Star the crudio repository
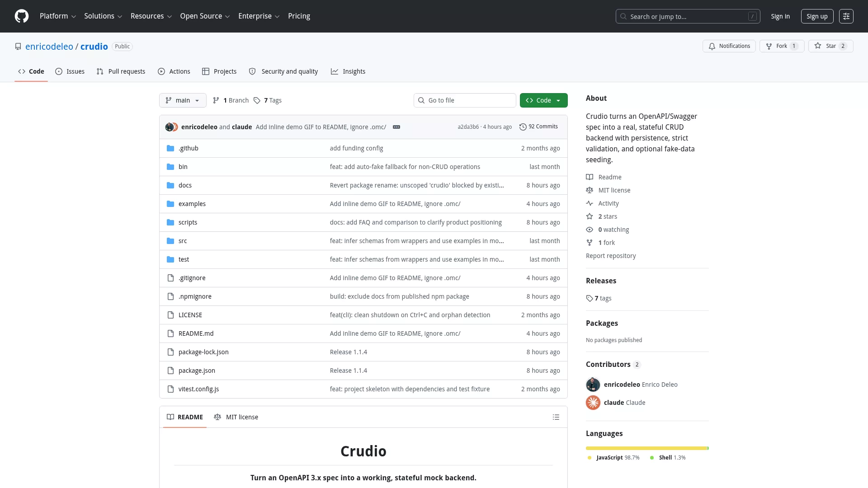Image resolution: width=868 pixels, height=488 pixels. (x=831, y=46)
